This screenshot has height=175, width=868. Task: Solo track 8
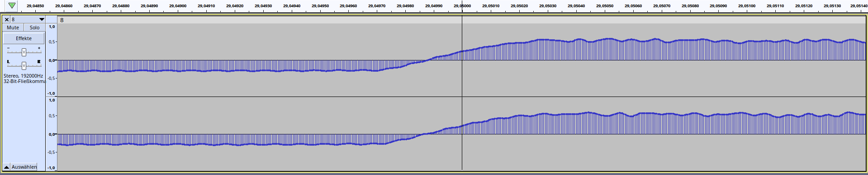click(x=34, y=28)
